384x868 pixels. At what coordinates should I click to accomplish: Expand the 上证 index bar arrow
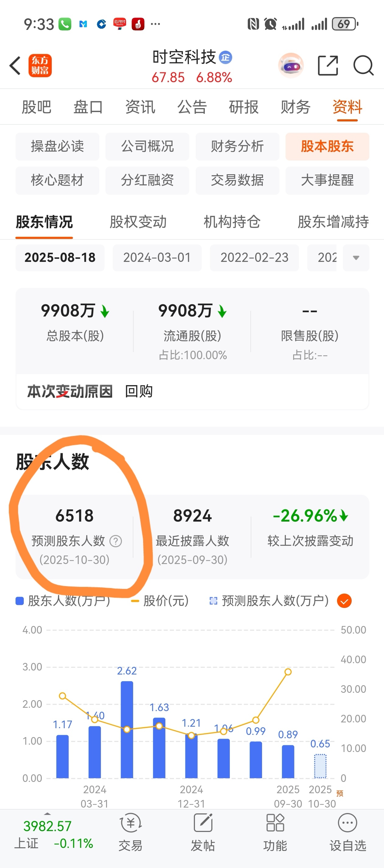pyautogui.click(x=48, y=813)
